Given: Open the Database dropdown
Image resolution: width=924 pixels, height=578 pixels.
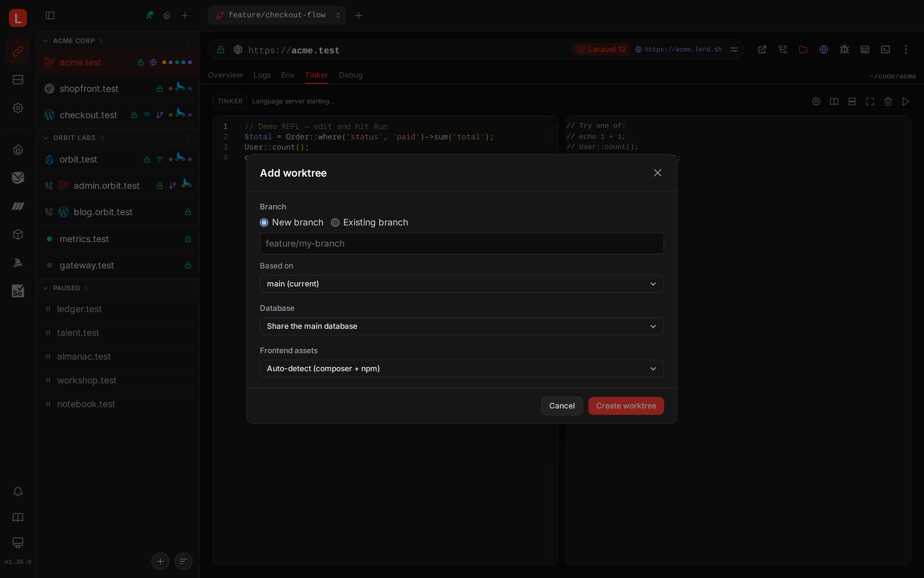Looking at the screenshot, I should coord(462,326).
